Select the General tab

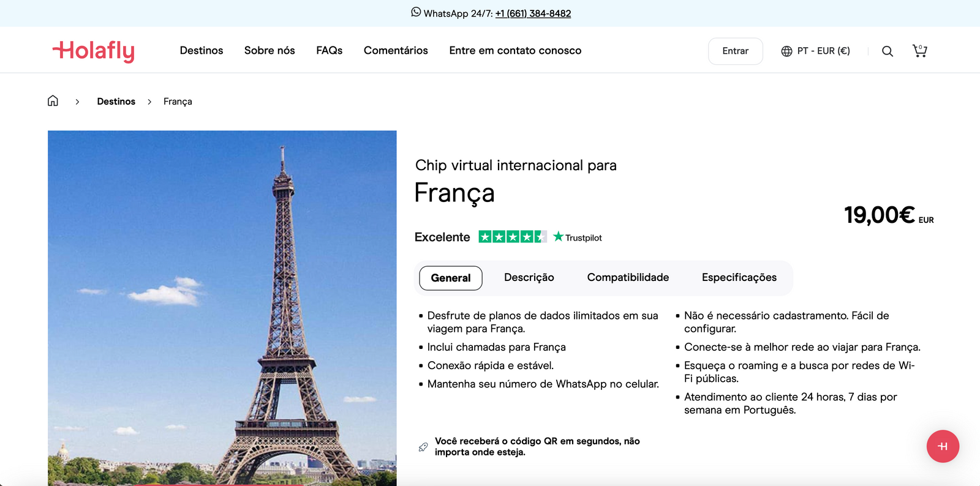coord(450,278)
